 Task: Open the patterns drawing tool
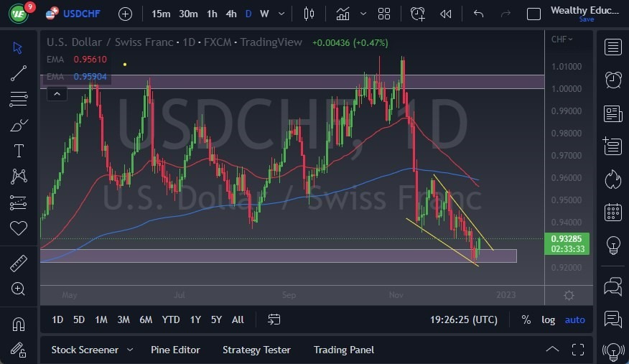click(19, 176)
